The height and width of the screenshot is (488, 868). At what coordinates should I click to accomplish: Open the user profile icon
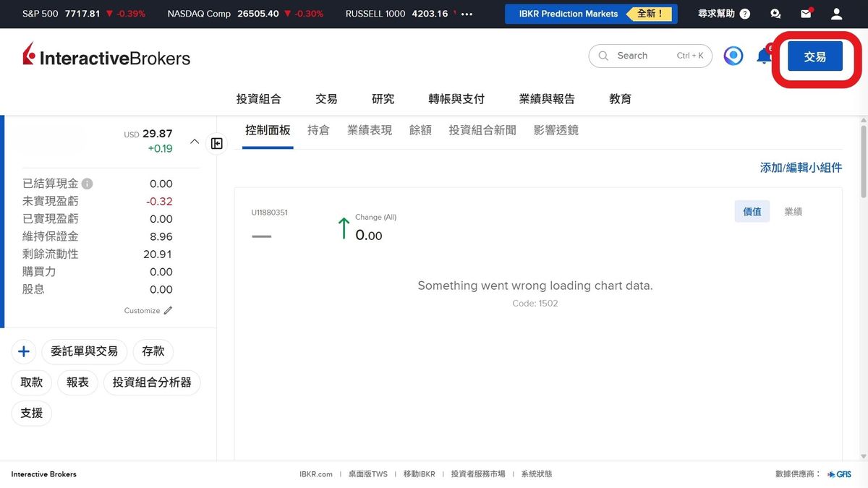836,14
